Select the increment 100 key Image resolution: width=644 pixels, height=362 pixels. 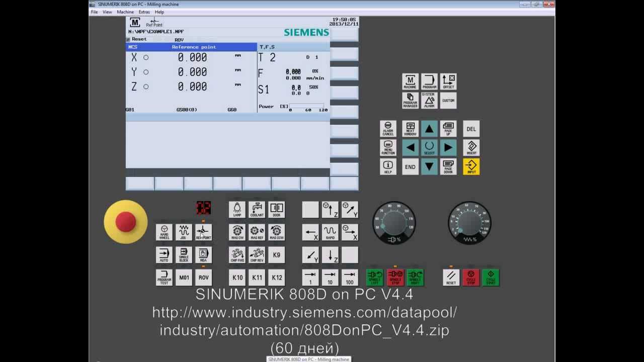click(x=350, y=278)
